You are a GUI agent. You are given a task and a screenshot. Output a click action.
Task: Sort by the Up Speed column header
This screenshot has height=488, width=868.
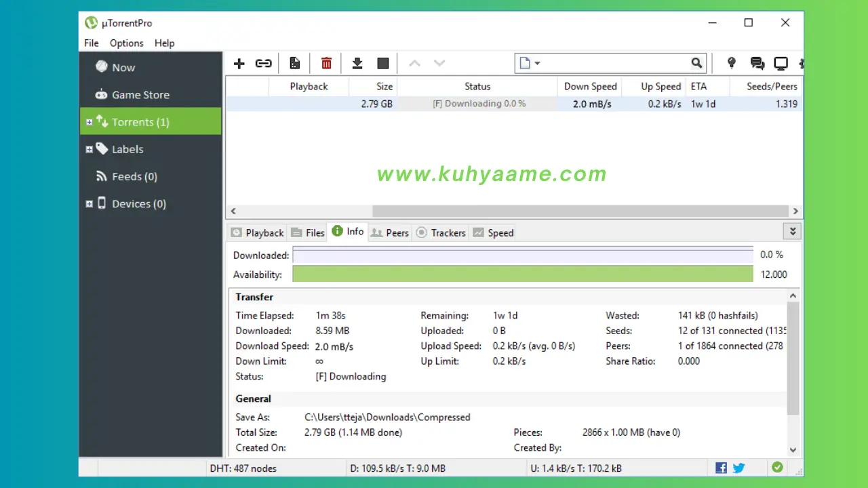(x=654, y=86)
